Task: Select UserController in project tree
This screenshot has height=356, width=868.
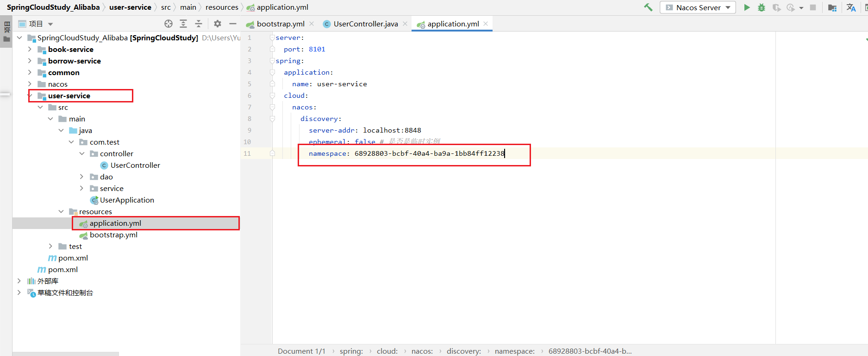Action: coord(135,165)
